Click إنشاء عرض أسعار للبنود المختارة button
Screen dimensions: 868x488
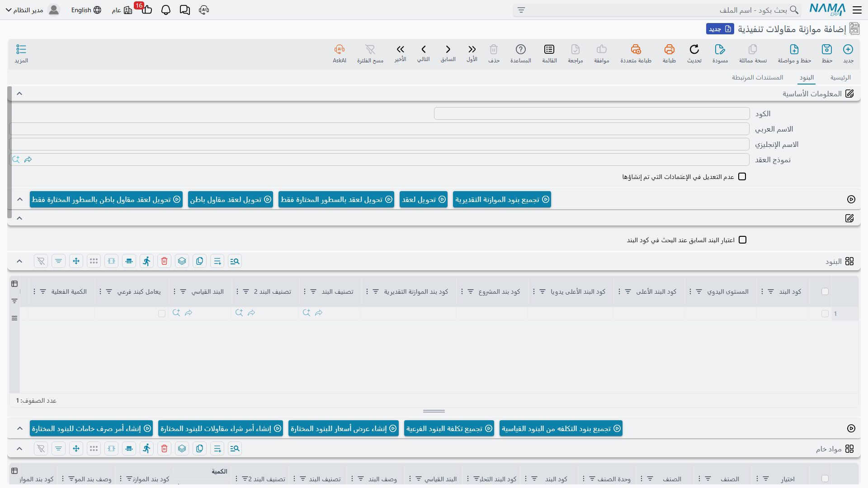[344, 428]
